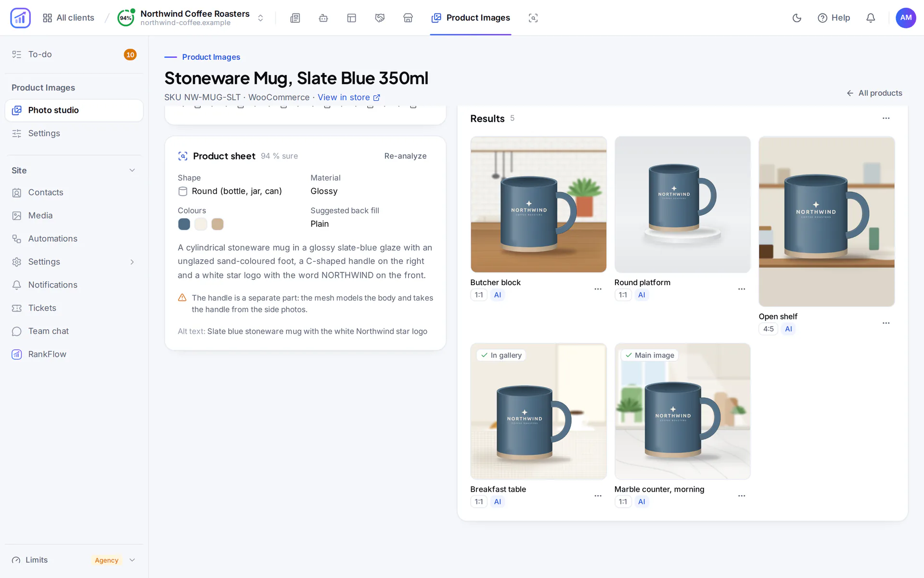Screen dimensions: 924x578
Task: Click Re-analyze on the product sheet
Action: click(405, 156)
